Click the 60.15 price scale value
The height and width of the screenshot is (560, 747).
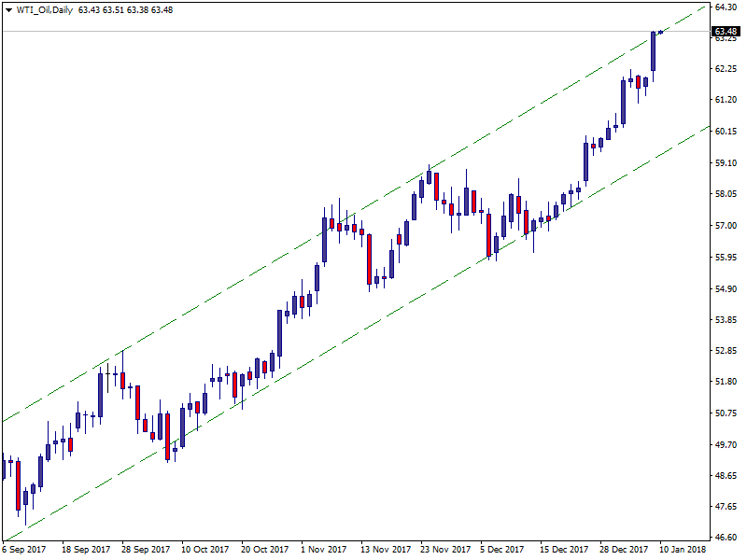[x=726, y=132]
